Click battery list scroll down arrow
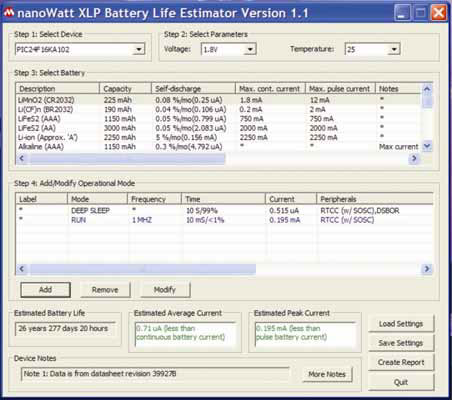Image resolution: width=452 pixels, height=400 pixels. coord(427,146)
